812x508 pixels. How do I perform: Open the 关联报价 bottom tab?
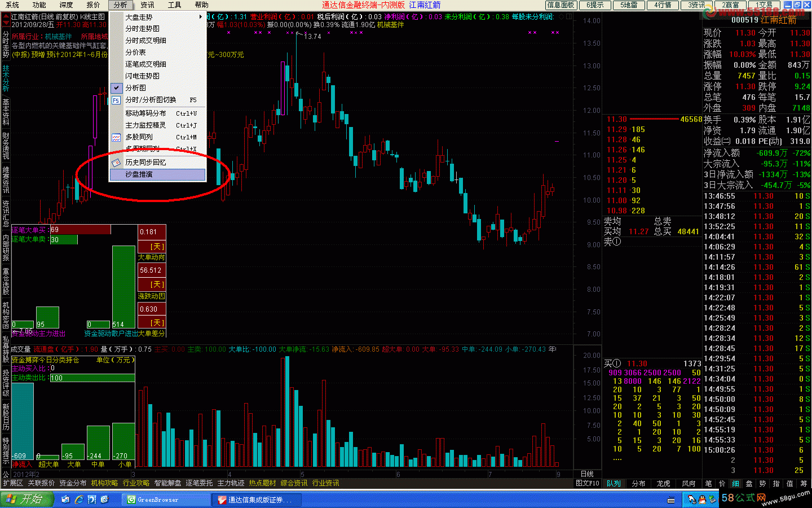pos(41,483)
